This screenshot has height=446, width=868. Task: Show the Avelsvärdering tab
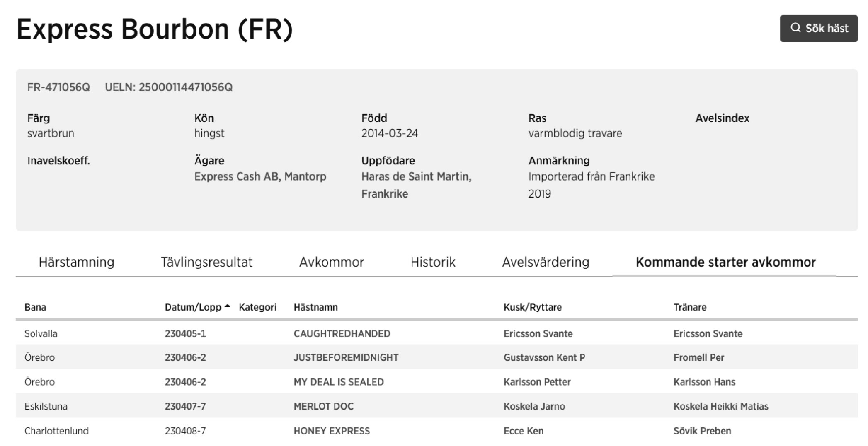point(546,262)
